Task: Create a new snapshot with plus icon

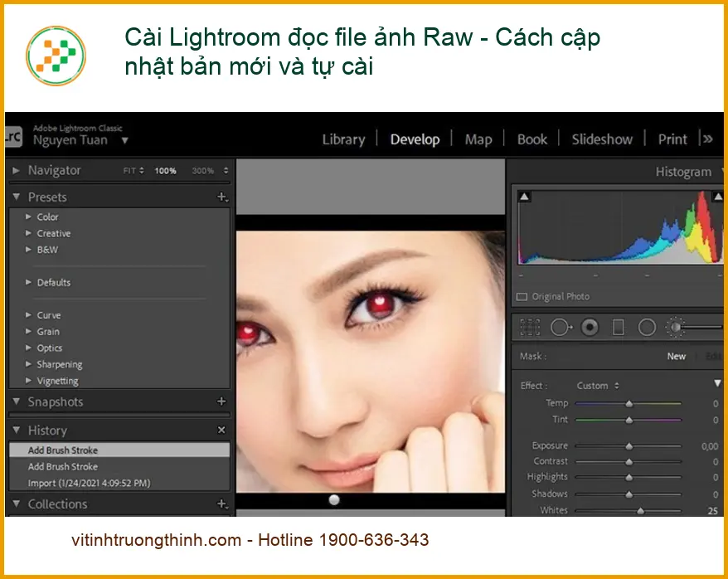Action: coord(221,401)
